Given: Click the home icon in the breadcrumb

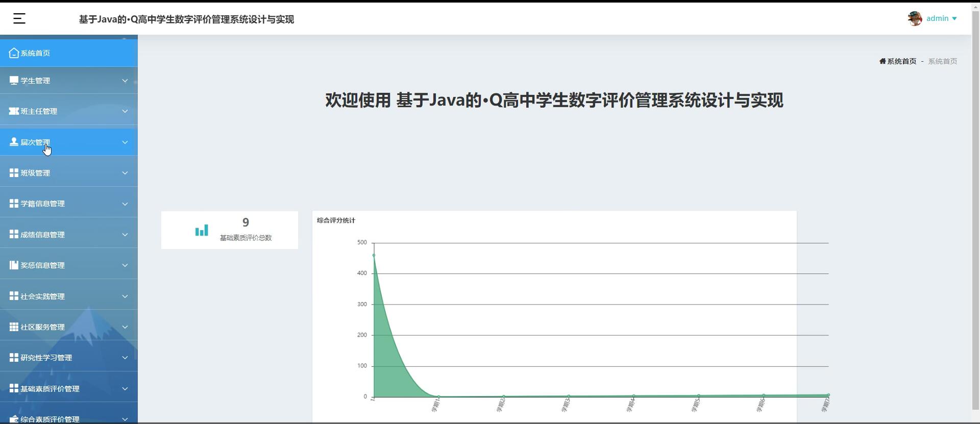Looking at the screenshot, I should point(883,61).
